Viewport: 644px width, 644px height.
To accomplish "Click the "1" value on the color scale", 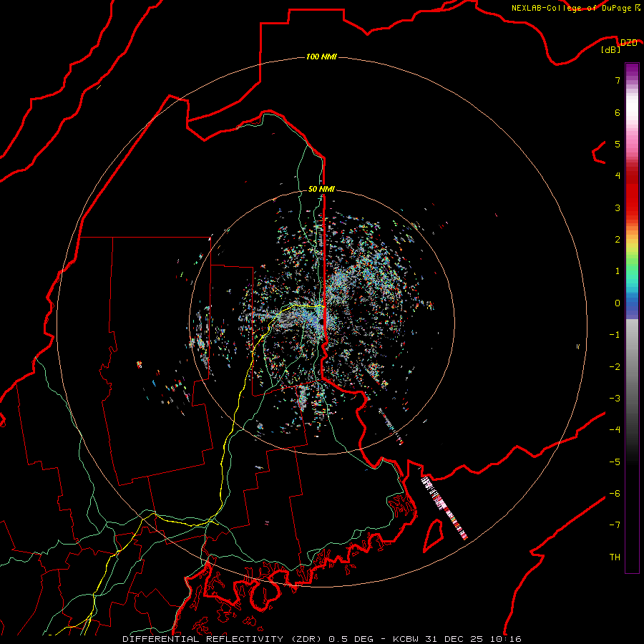I will [618, 271].
